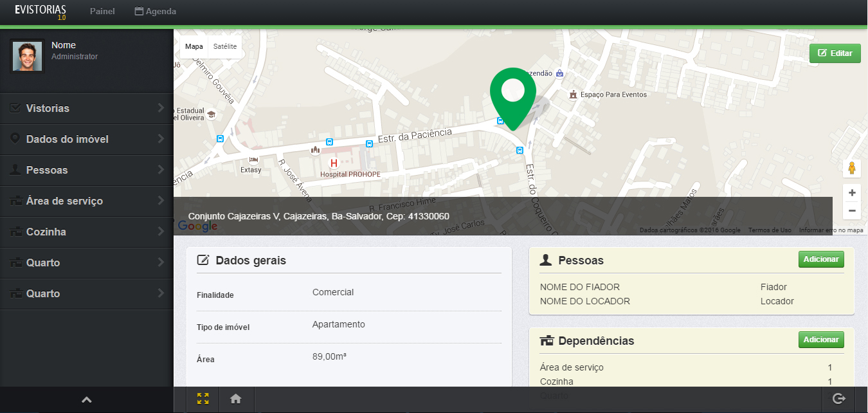
Task: Open the Agenda menu item
Action: 155,12
